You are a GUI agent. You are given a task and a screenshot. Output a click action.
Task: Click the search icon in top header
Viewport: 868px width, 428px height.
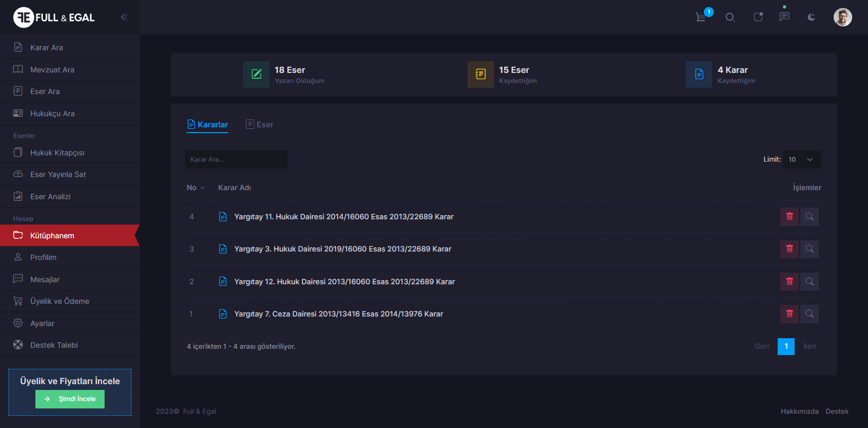[x=730, y=17]
